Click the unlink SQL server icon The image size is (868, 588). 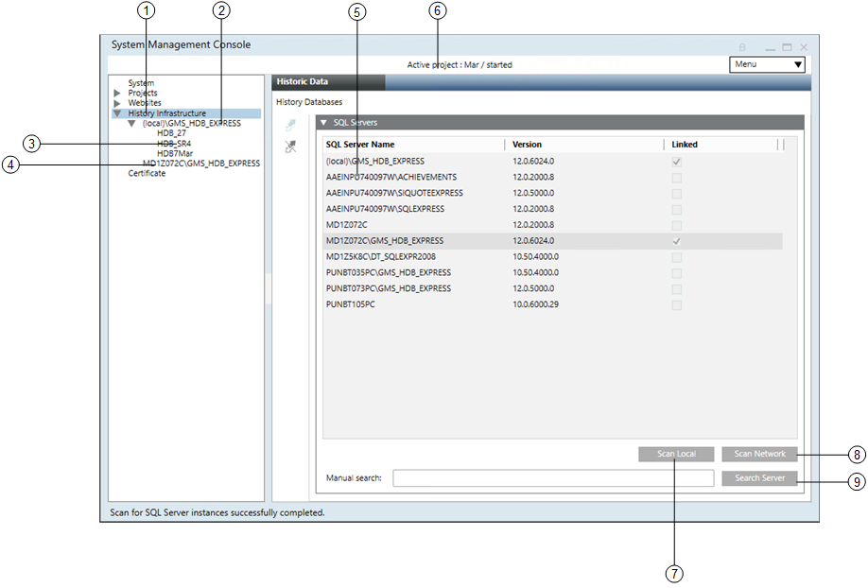pos(291,147)
